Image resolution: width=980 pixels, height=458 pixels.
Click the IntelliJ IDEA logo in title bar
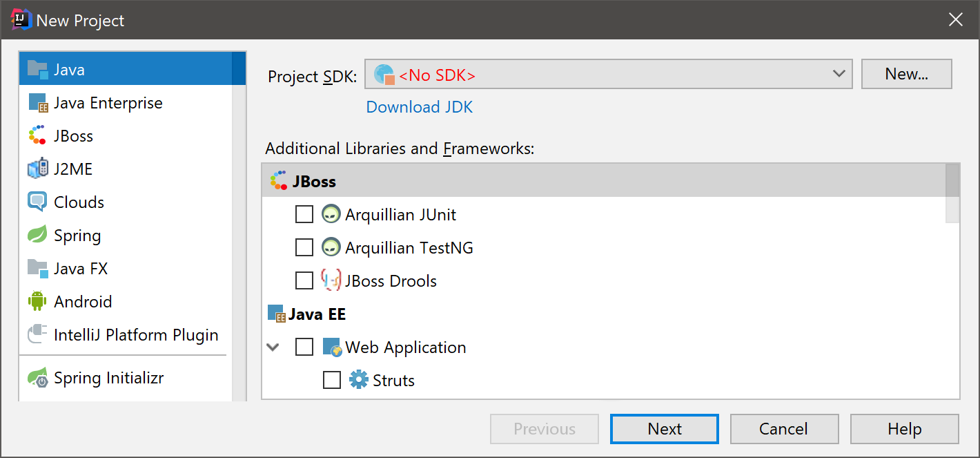tap(21, 20)
